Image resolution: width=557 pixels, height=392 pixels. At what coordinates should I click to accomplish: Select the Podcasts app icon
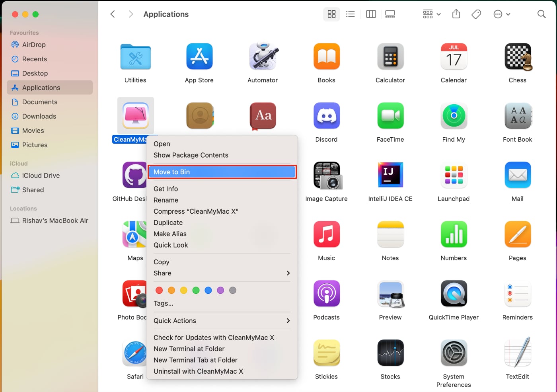pyautogui.click(x=327, y=294)
